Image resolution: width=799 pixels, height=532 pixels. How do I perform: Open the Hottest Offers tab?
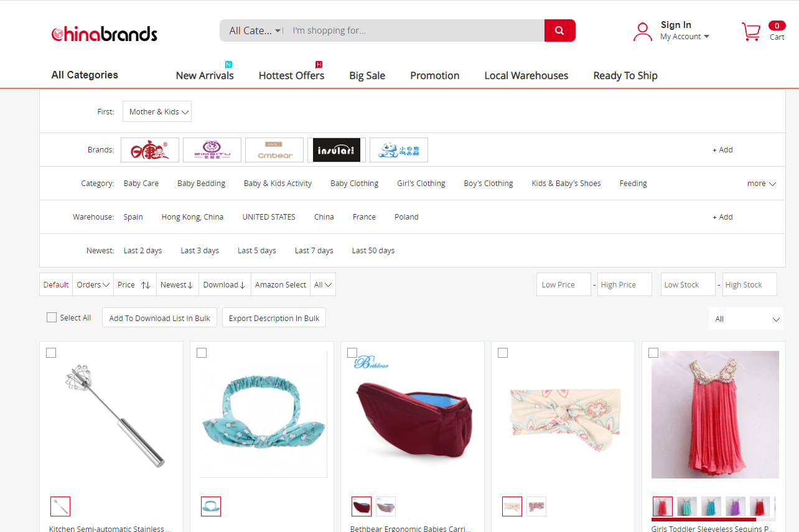click(291, 75)
